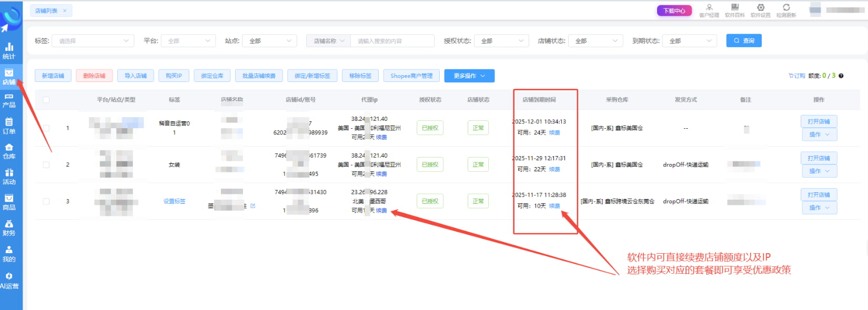The image size is (868, 310).
Task: Open the 标签 tag dropdown
Action: point(93,40)
